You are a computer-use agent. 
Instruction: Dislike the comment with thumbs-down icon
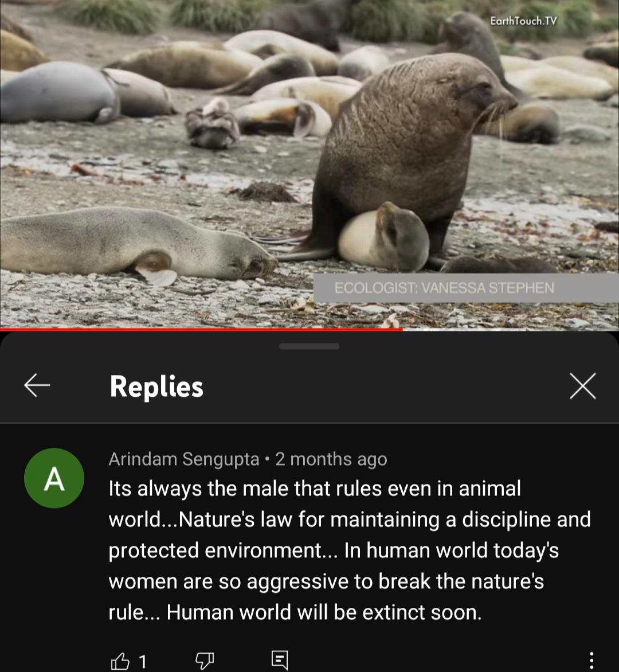(205, 661)
